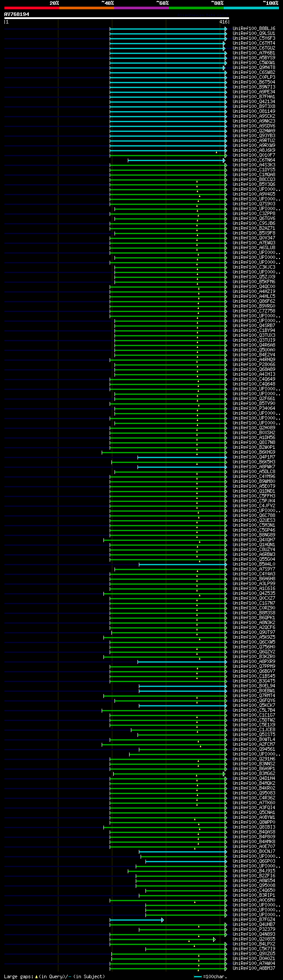Select label UniRef100_B4J915
The image size is (283, 980).
[x=254, y=871]
